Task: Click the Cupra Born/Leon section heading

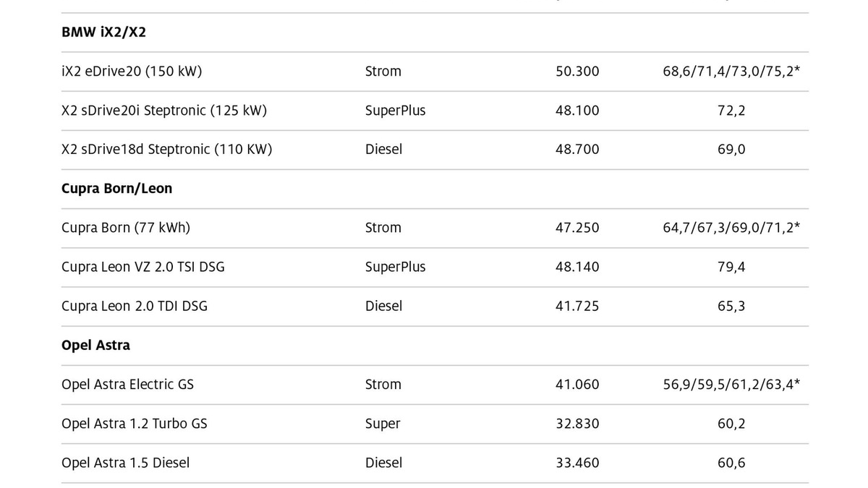Action: [117, 189]
